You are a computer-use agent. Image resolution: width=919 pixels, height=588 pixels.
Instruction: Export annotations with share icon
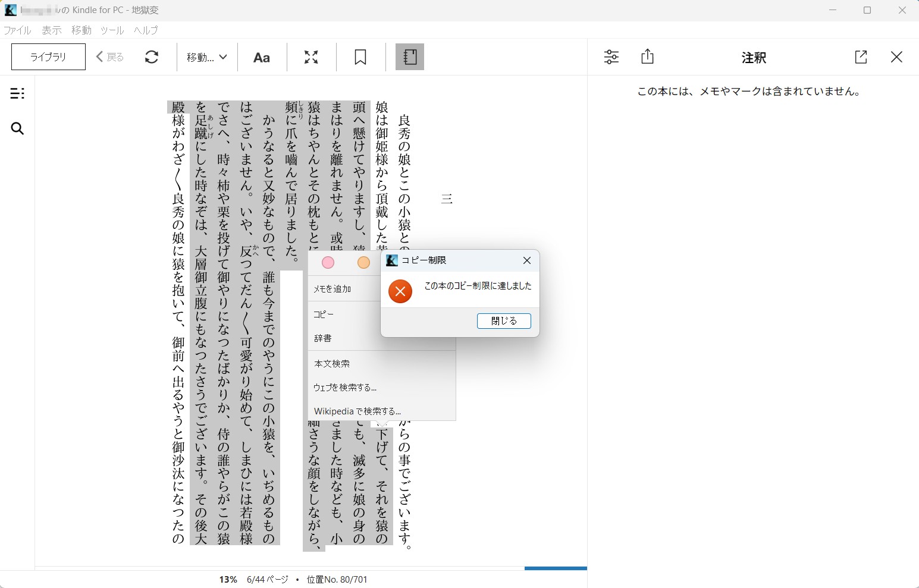click(x=648, y=57)
